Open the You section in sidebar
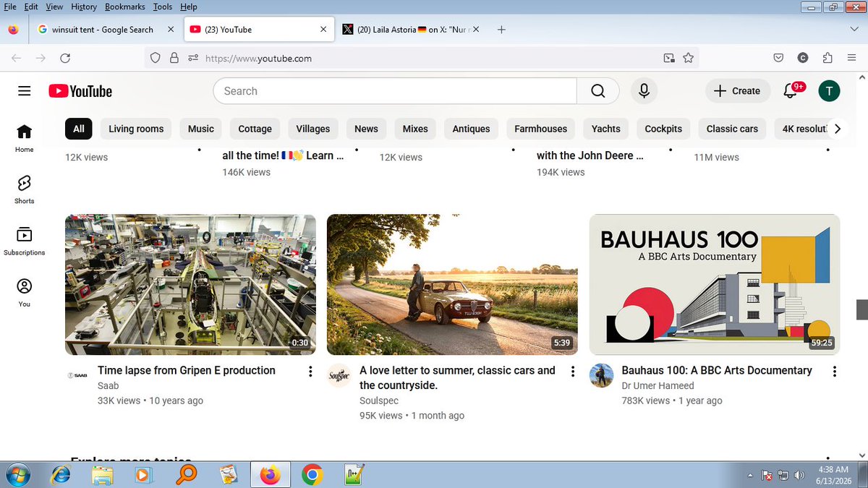Screen dimensions: 868x488 (25, 293)
